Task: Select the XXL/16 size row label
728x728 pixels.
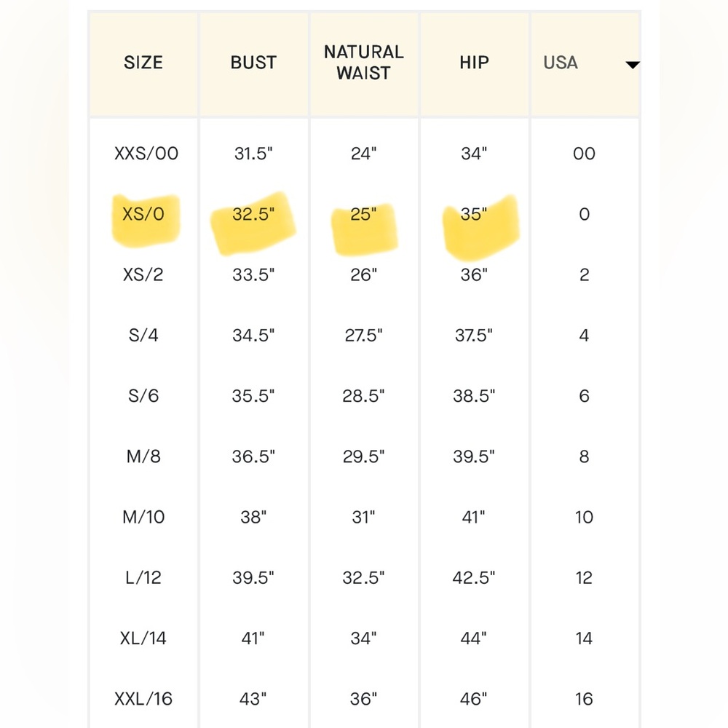Action: pos(143,699)
